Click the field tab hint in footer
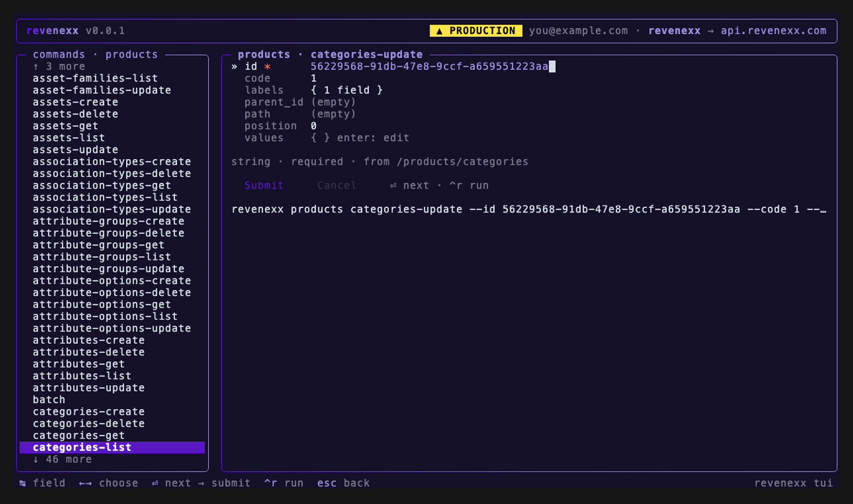Viewport: 853px width, 504px height. tap(43, 483)
